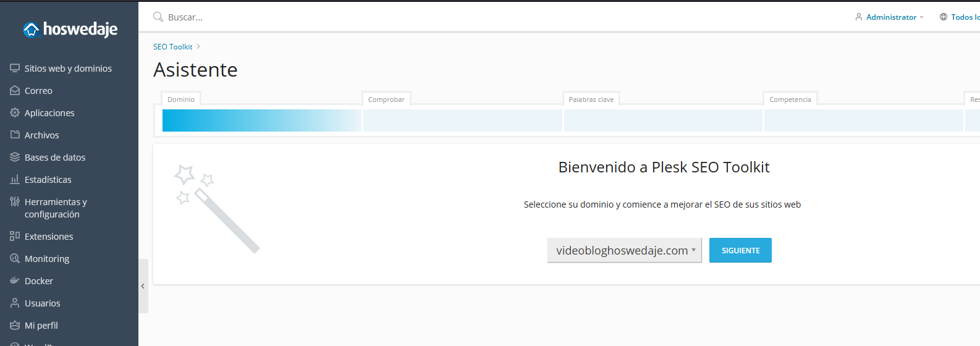Click the Administrator user icon
980x346 pixels.
tap(859, 17)
